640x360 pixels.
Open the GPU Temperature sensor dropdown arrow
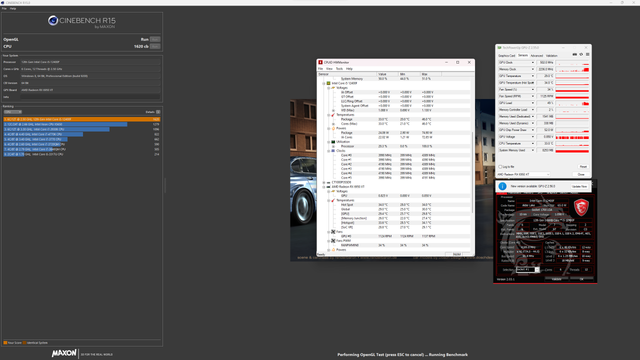pyautogui.click(x=532, y=76)
